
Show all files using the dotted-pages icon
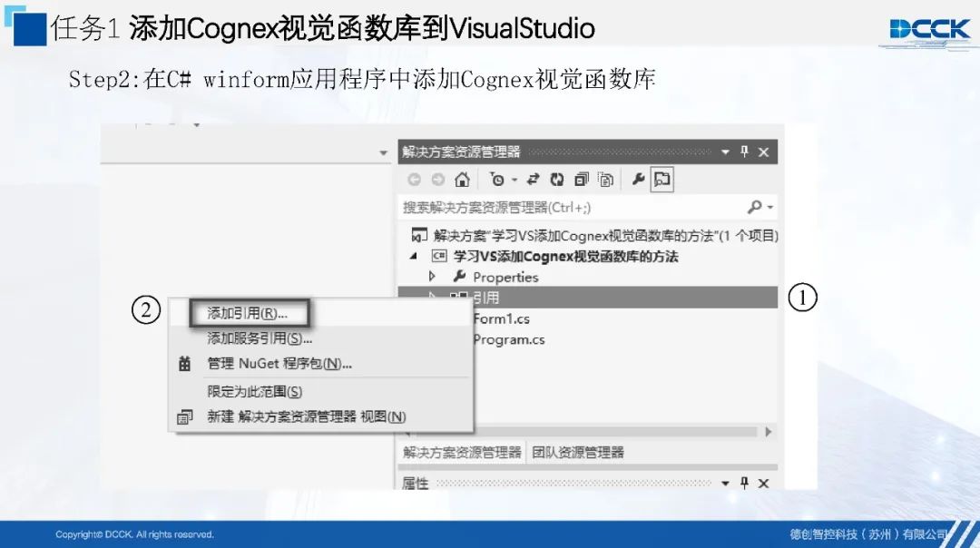605,180
